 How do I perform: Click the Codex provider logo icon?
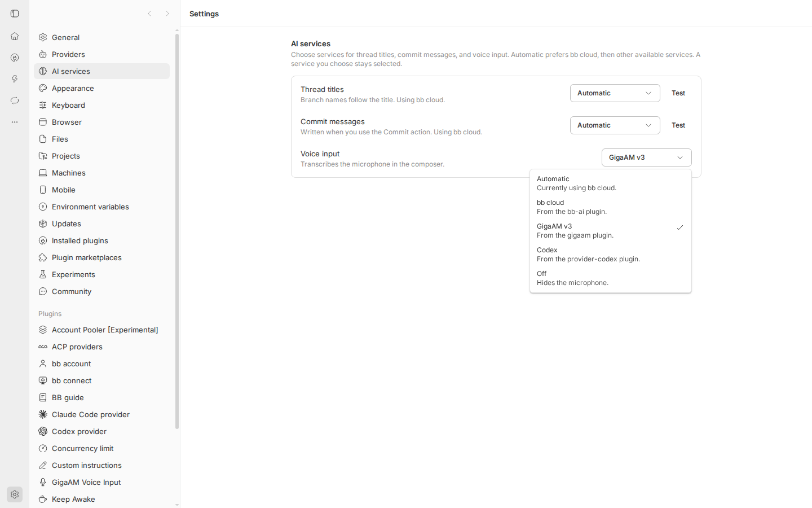[43, 431]
